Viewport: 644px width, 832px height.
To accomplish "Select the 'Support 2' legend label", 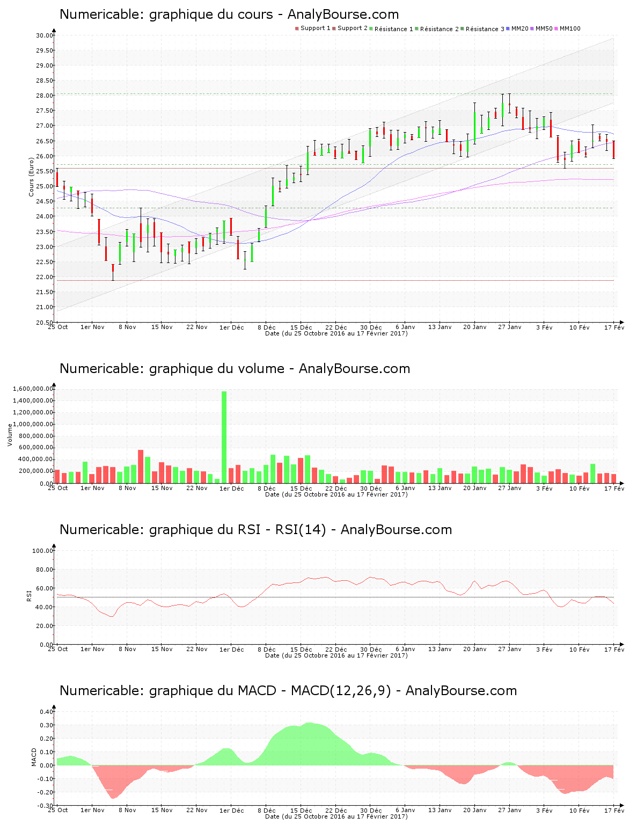I will [x=353, y=28].
